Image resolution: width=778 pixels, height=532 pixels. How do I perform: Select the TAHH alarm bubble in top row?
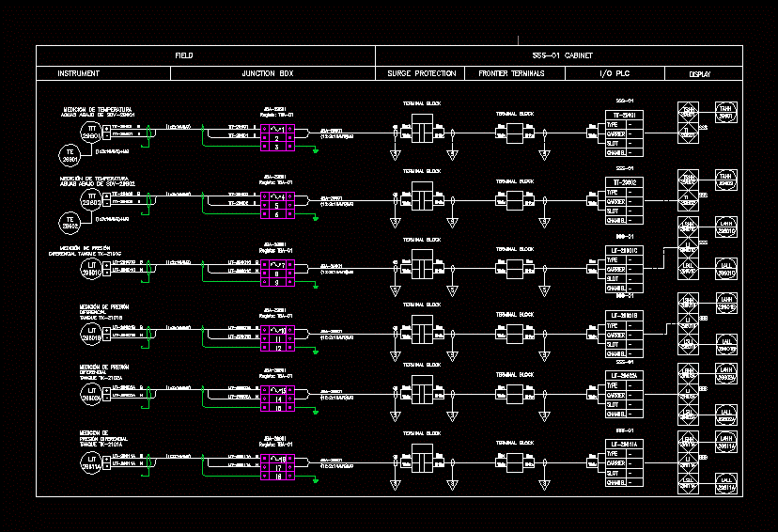(x=725, y=113)
